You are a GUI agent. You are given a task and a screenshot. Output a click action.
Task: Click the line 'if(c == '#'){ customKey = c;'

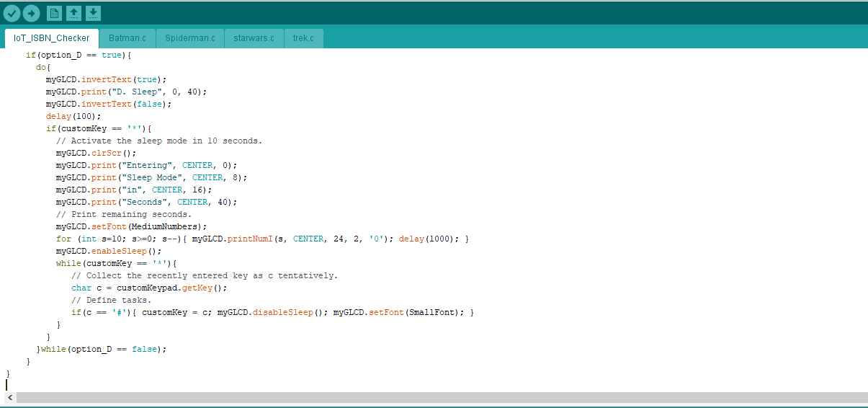(x=272, y=312)
